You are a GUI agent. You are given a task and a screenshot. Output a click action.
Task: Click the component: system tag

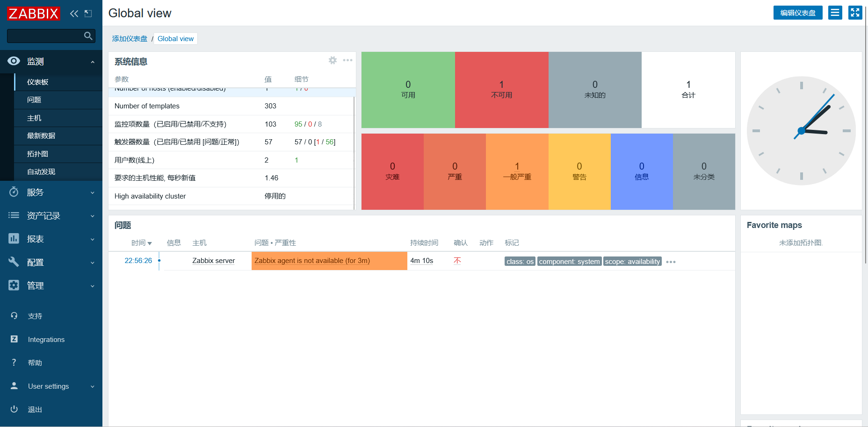[x=569, y=262]
